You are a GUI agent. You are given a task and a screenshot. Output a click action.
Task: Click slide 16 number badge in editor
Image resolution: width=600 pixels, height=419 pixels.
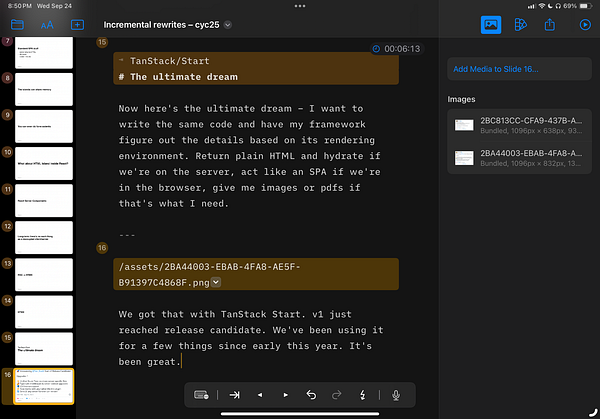[x=102, y=248]
